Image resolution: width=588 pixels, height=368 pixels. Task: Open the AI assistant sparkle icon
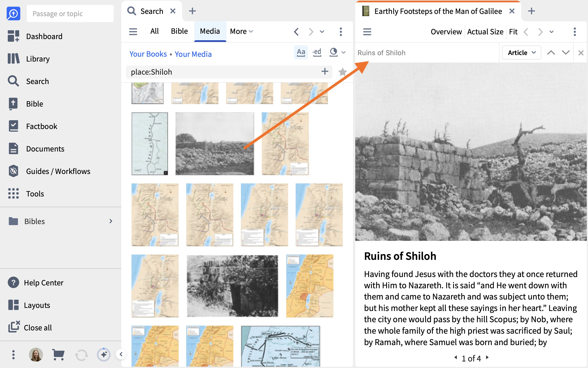(104, 355)
